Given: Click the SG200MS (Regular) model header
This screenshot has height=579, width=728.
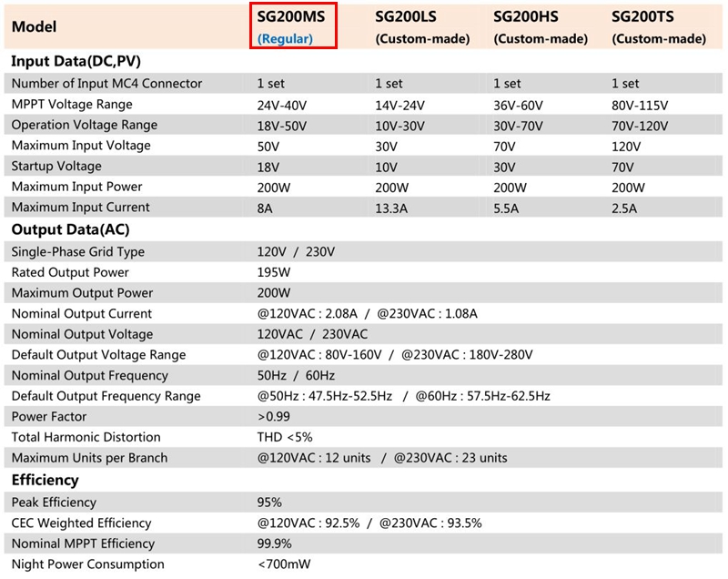Looking at the screenshot, I should 293,26.
